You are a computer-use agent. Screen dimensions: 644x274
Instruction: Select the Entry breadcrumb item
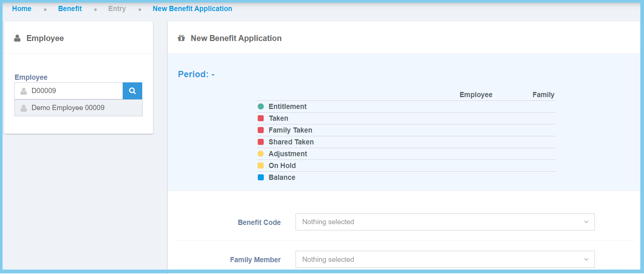point(117,9)
